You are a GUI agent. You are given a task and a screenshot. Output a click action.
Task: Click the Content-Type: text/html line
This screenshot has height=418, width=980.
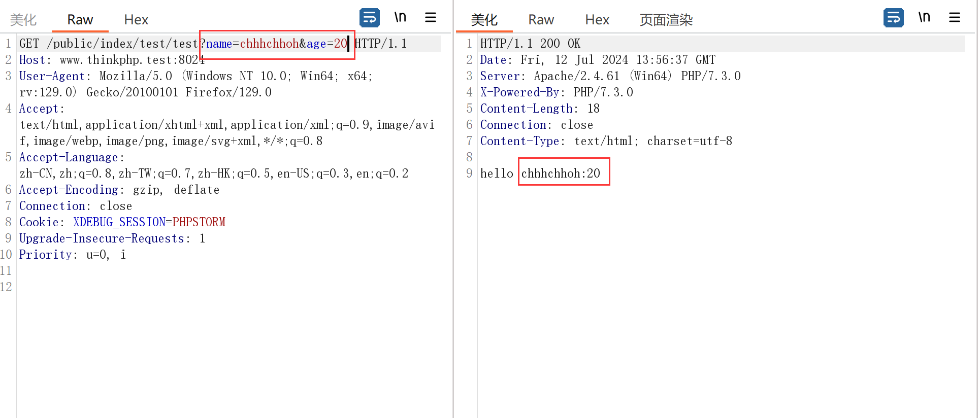[x=606, y=141]
